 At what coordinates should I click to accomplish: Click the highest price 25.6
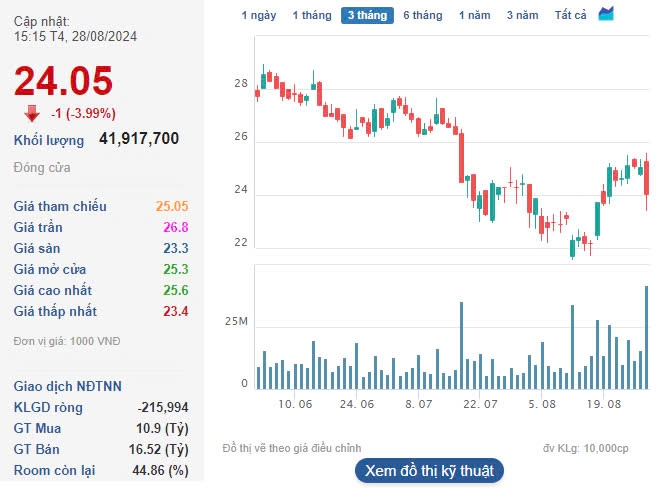pyautogui.click(x=176, y=290)
